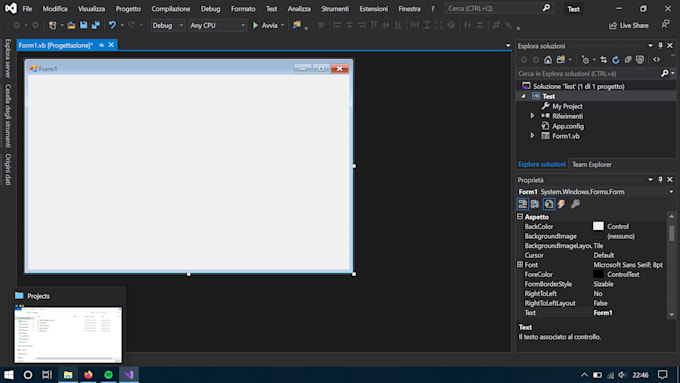Select the Esplora soluzioni bottom tab

tap(542, 164)
